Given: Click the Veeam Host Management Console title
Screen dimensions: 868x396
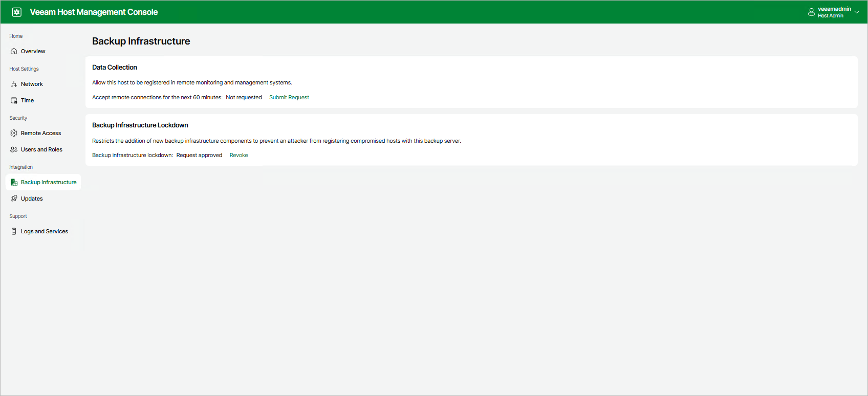Looking at the screenshot, I should click(94, 12).
